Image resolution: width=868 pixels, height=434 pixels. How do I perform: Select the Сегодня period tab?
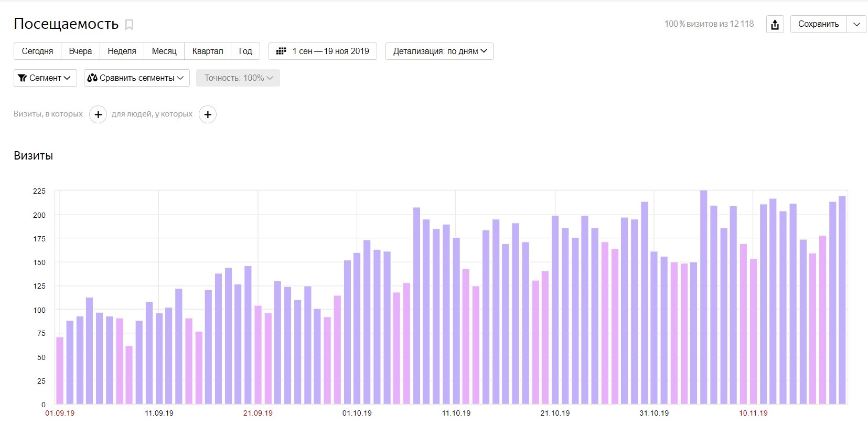[37, 51]
